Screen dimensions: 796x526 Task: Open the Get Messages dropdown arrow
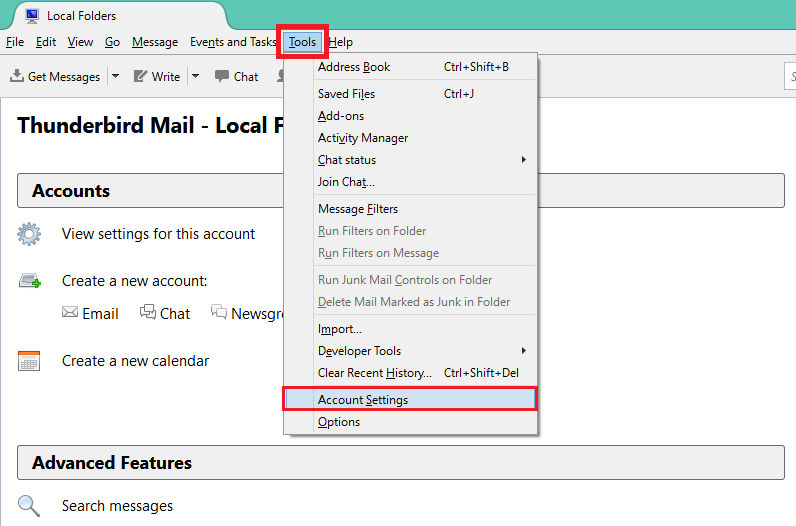coord(116,76)
